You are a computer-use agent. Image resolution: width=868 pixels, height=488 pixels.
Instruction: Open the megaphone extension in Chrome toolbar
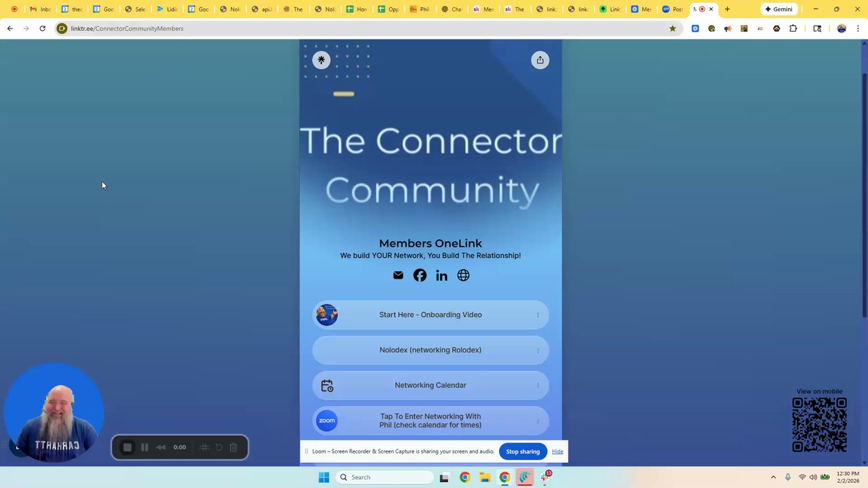(x=728, y=28)
